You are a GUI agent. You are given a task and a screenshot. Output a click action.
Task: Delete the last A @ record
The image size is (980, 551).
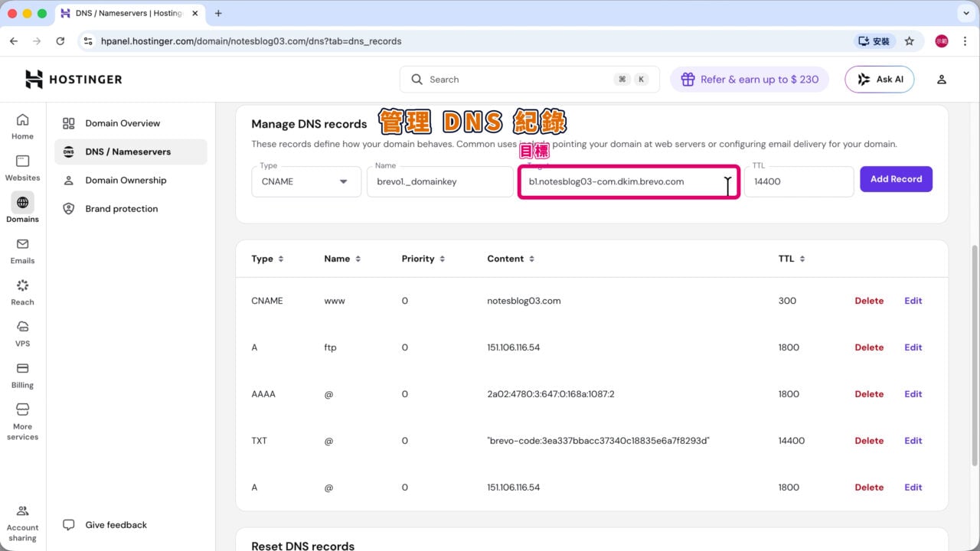click(869, 487)
